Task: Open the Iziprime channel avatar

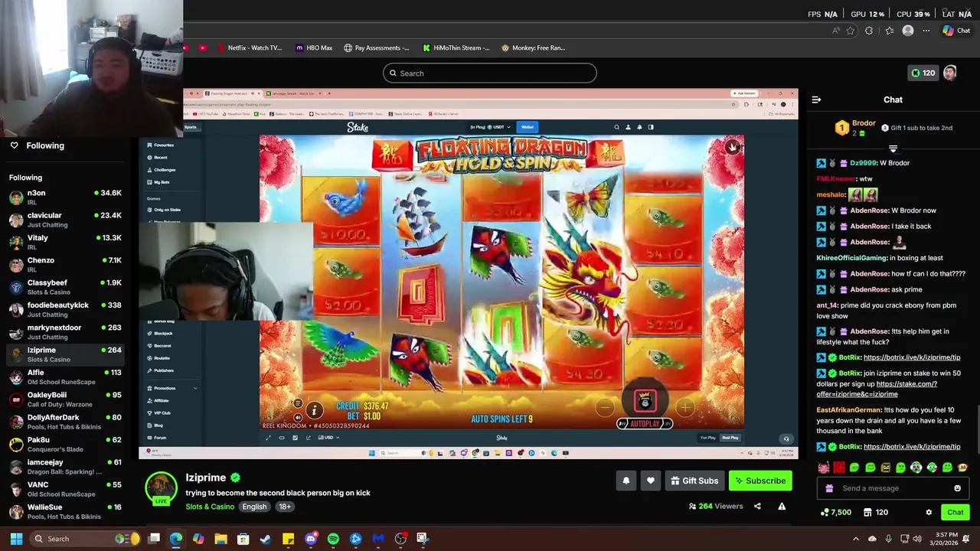Action: click(x=161, y=488)
